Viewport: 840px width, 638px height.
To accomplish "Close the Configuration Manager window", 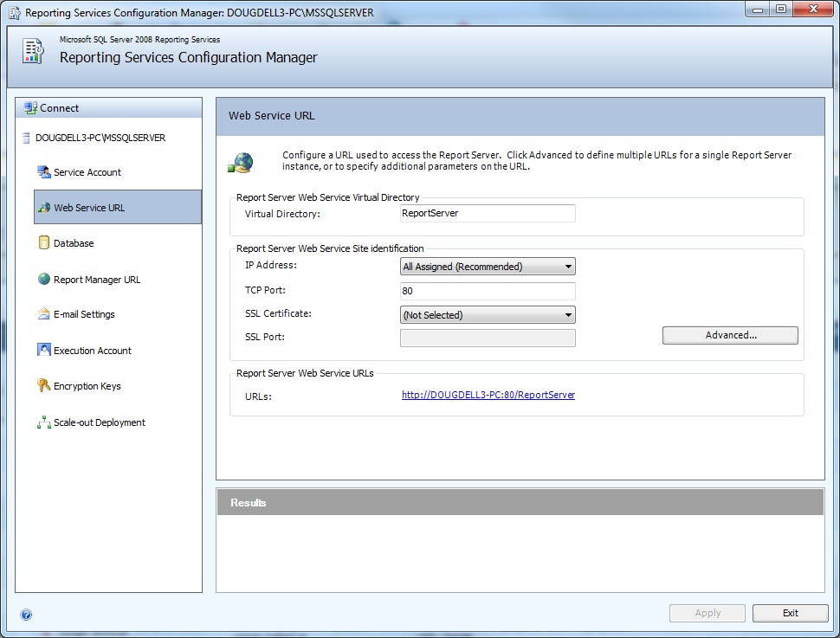I will click(813, 10).
